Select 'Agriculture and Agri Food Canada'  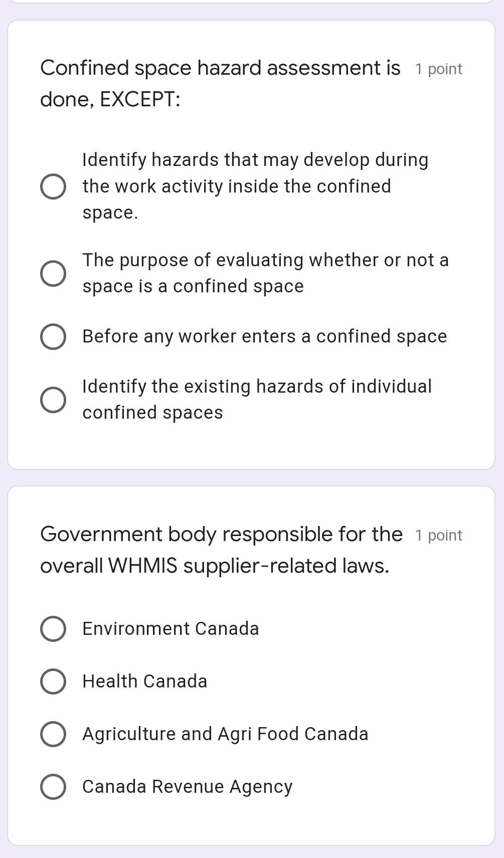point(53,734)
